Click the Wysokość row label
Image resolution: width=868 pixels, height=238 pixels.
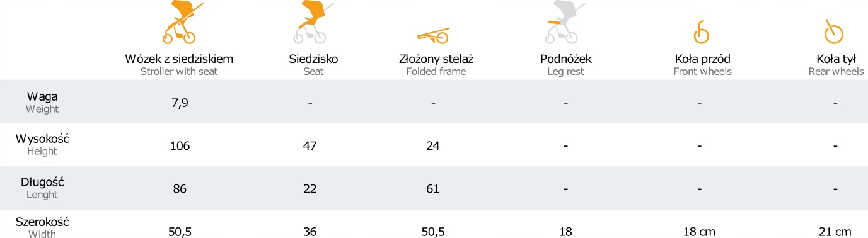pos(42,145)
